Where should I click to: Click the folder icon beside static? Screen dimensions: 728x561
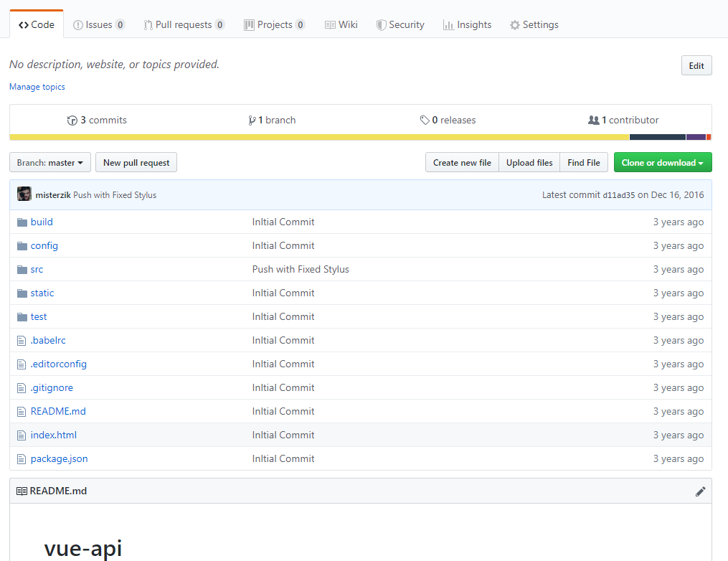(22, 293)
